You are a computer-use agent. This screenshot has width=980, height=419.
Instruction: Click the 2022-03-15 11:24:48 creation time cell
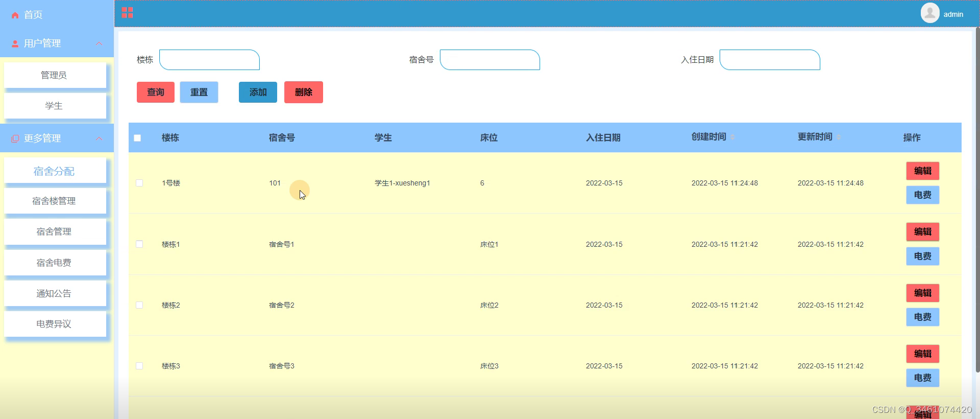(725, 183)
